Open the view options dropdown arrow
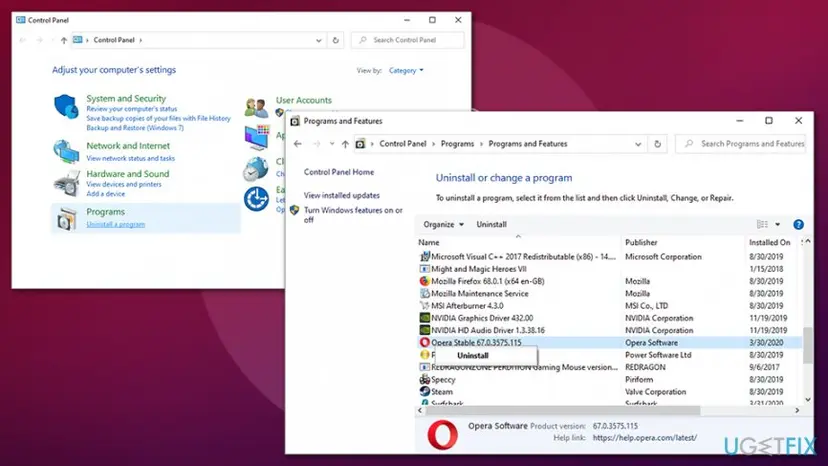 pyautogui.click(x=777, y=225)
